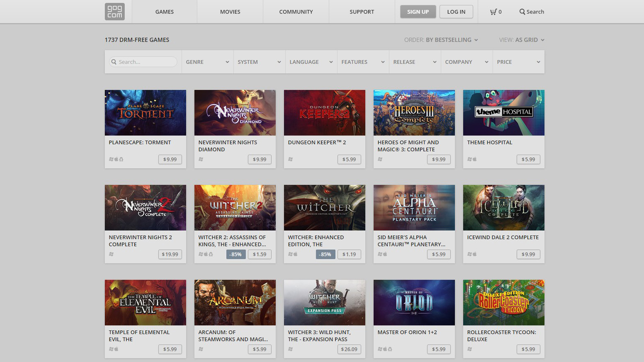This screenshot has width=644, height=362.
Task: Click into the catalog Search... field
Action: [143, 62]
